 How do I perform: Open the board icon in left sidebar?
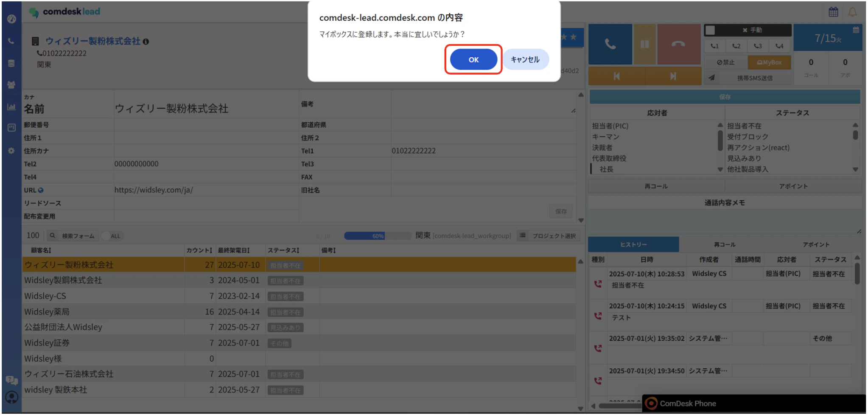tap(11, 128)
